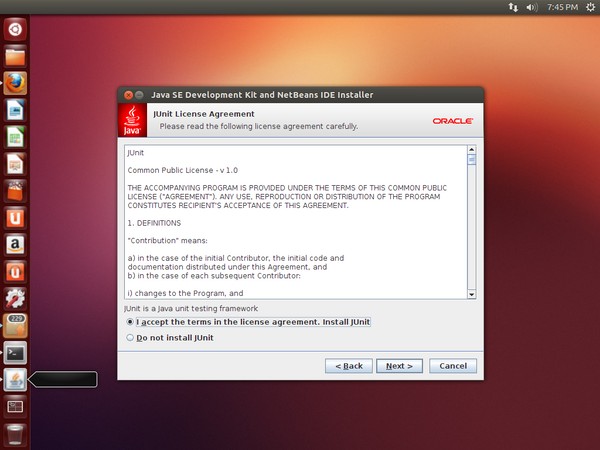Screen dimensions: 600x450
Task: Click '"Contribution" means:' line in license
Action: pyautogui.click(x=168, y=241)
